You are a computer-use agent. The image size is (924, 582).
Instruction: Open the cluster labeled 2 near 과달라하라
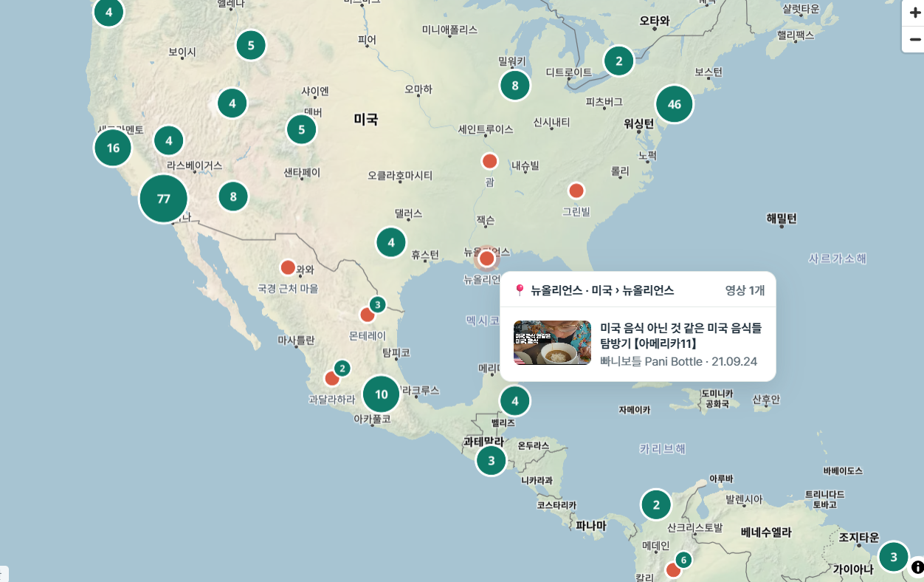click(342, 368)
